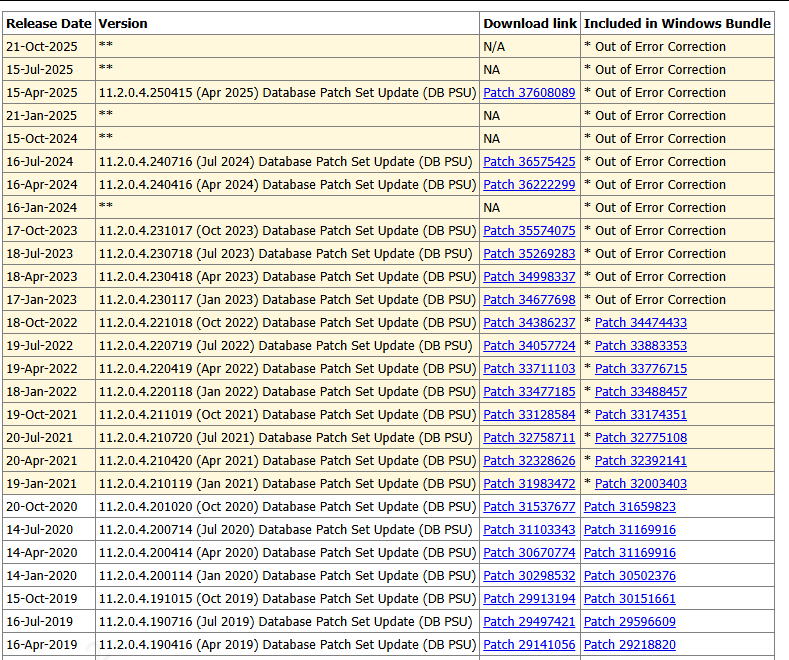
Task: Open Patch 33477185 download link
Action: pos(529,391)
